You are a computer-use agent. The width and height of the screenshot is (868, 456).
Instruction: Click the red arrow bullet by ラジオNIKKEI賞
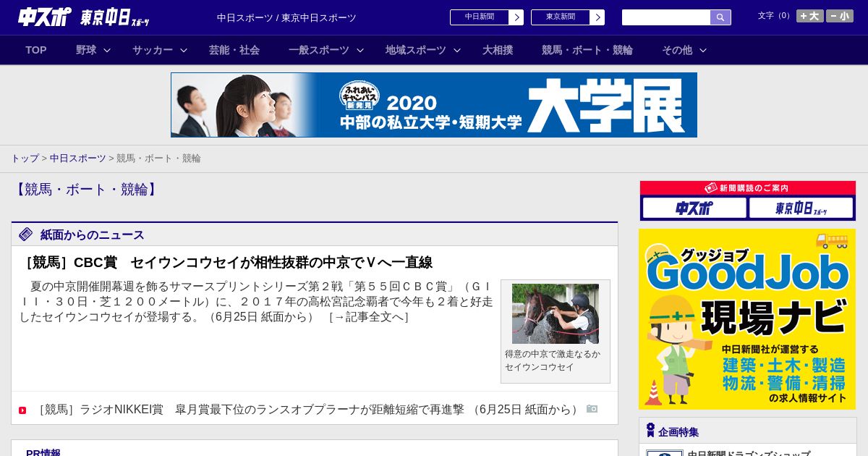(22, 410)
